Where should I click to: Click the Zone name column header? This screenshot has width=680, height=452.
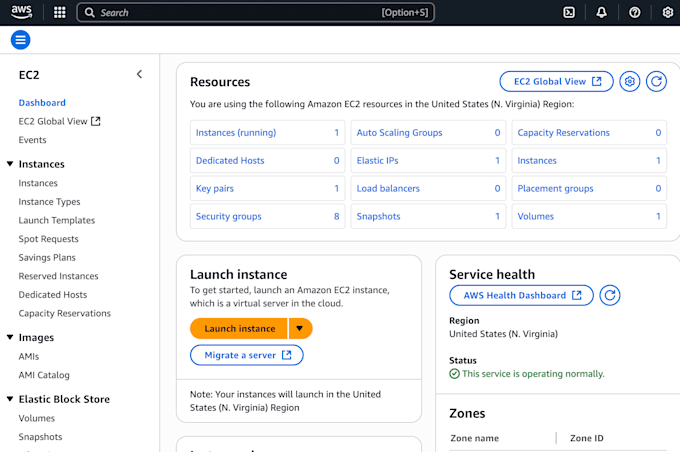pos(474,438)
